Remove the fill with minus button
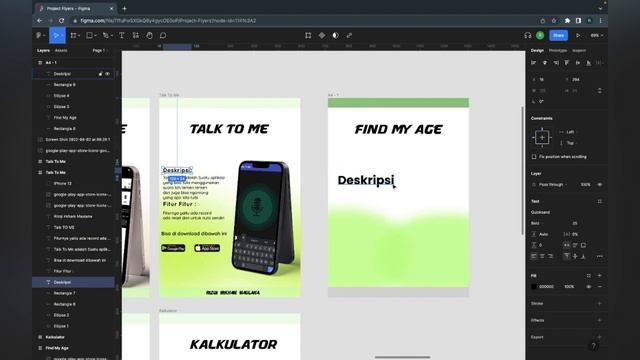 pyautogui.click(x=600, y=287)
